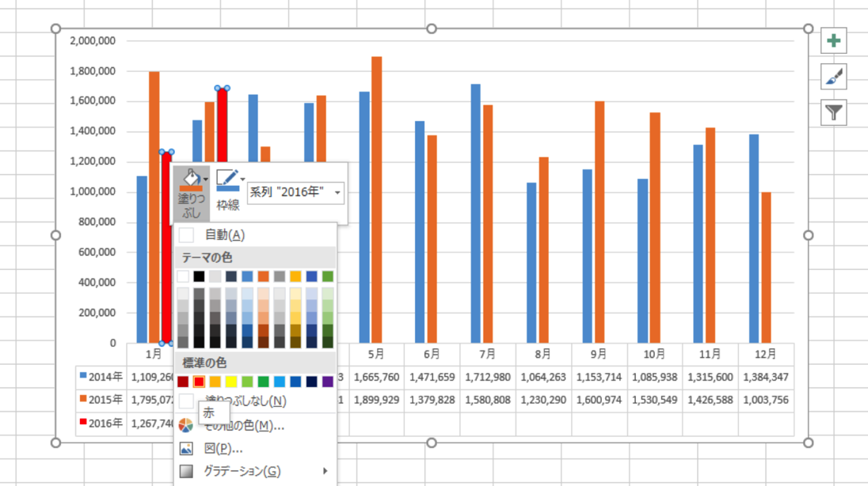Click the 枠線 outline pen icon
The height and width of the screenshot is (486, 868).
tap(227, 180)
